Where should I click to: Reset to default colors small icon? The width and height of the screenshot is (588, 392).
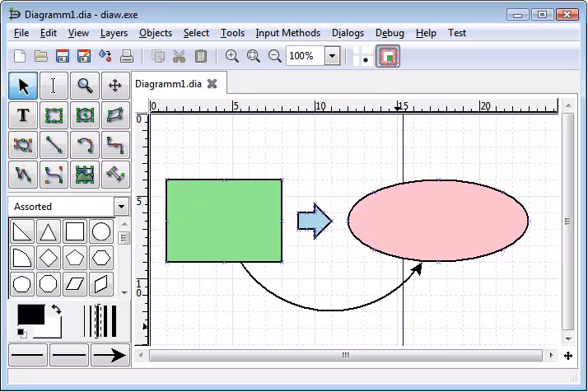tap(22, 333)
